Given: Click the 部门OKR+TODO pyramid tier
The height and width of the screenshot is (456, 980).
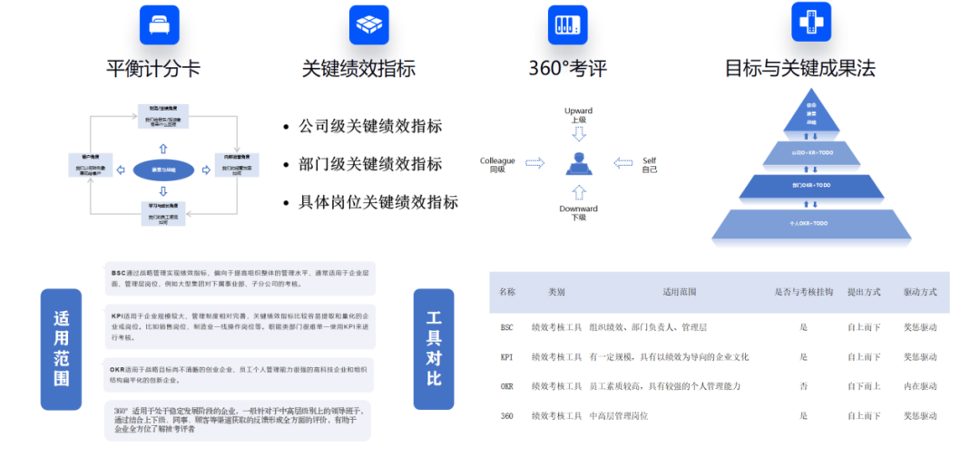Looking at the screenshot, I should pos(811,186).
